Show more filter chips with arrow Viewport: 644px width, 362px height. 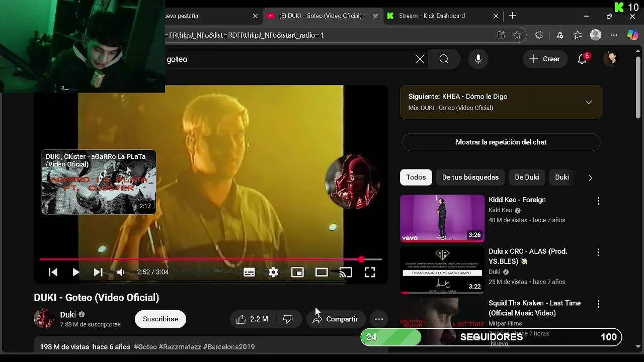(590, 177)
